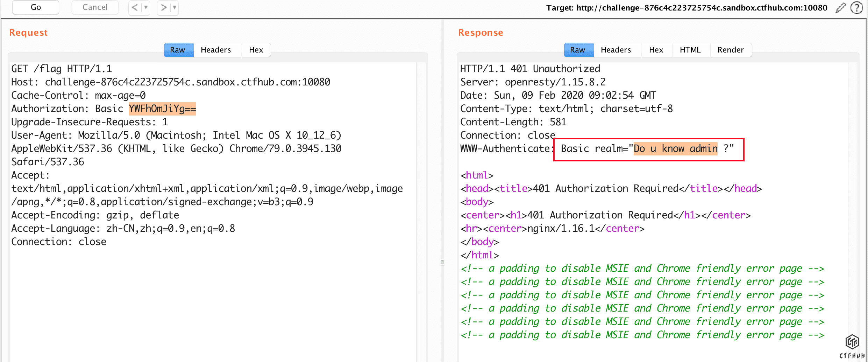The width and height of the screenshot is (868, 362).
Task: Click the highlighted Do u know admin realm text
Action: (676, 149)
